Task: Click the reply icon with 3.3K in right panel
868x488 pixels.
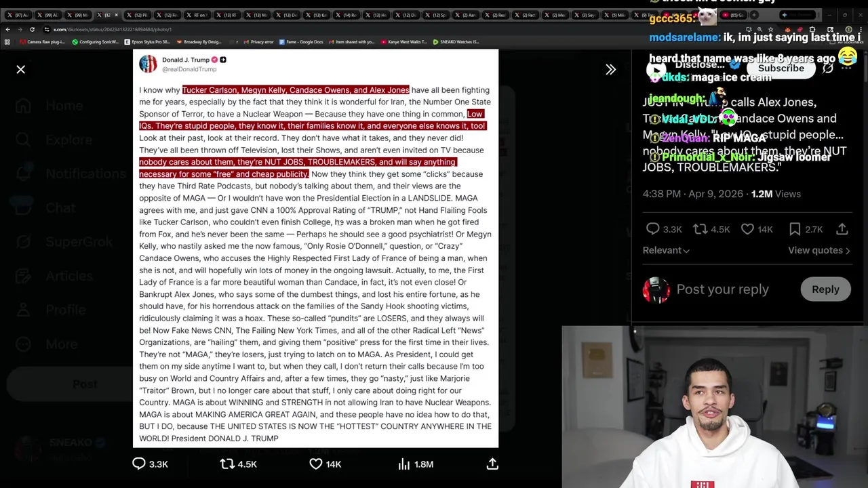Action: click(652, 229)
